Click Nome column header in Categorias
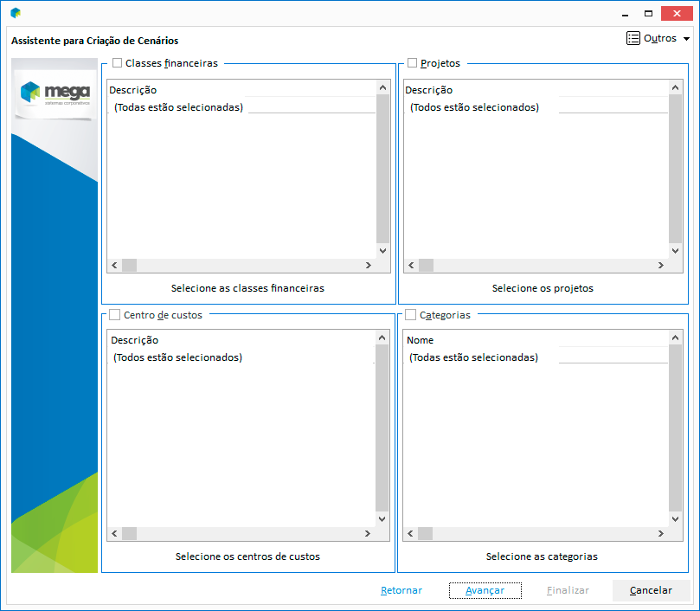This screenshot has width=700, height=611. pos(421,340)
